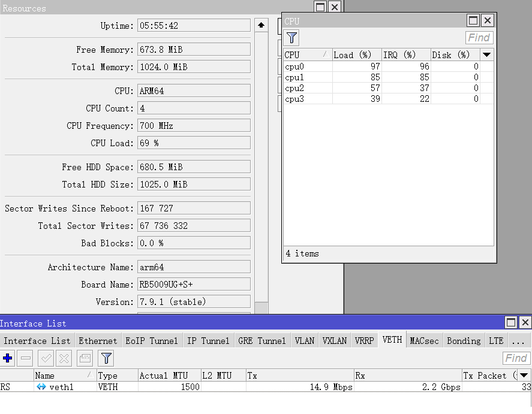Open the filter funnel in CPU window

click(x=291, y=38)
